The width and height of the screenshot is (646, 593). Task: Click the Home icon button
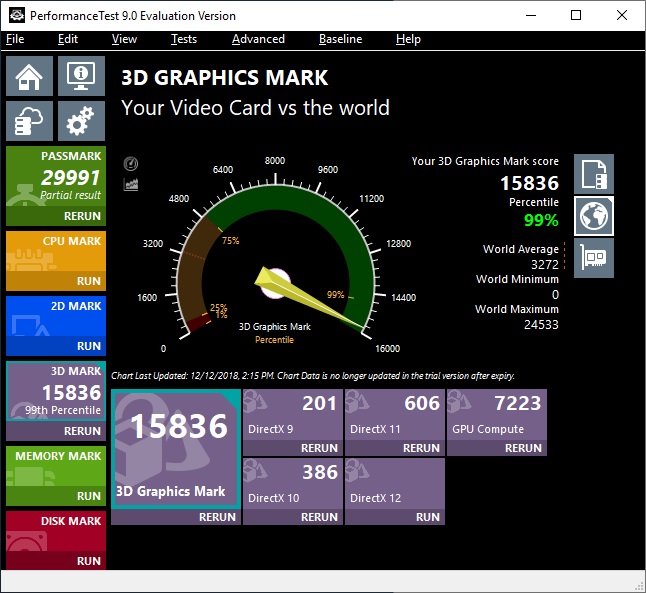30,76
